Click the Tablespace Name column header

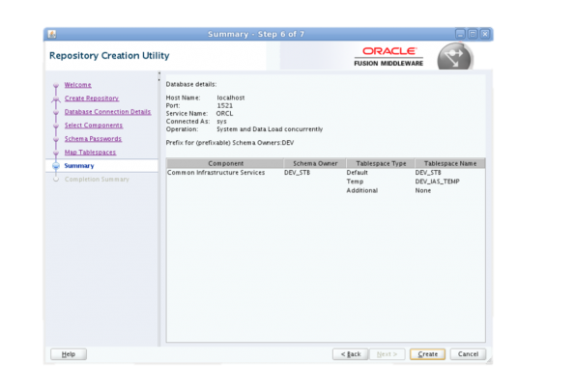pos(450,163)
